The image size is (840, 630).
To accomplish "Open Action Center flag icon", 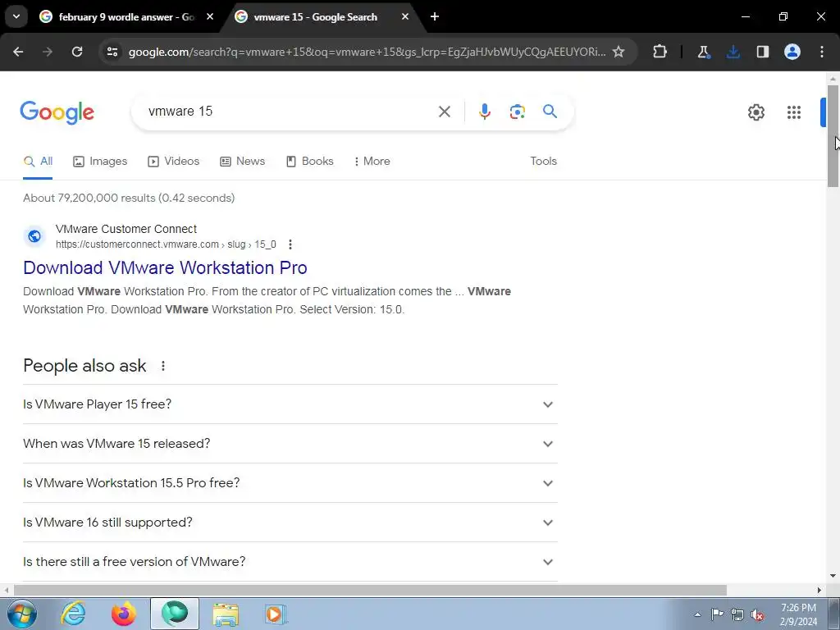I will (717, 614).
